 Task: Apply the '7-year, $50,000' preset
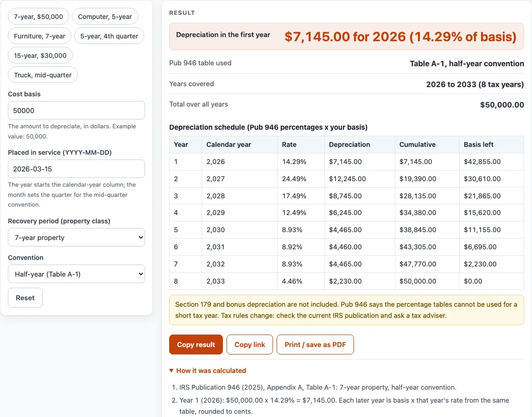click(x=38, y=17)
